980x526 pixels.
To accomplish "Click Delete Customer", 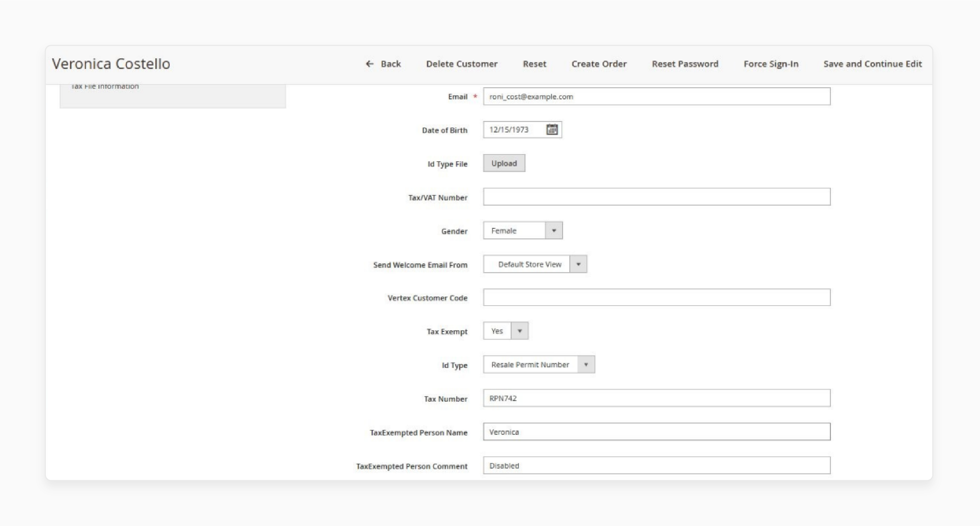I will [x=461, y=64].
